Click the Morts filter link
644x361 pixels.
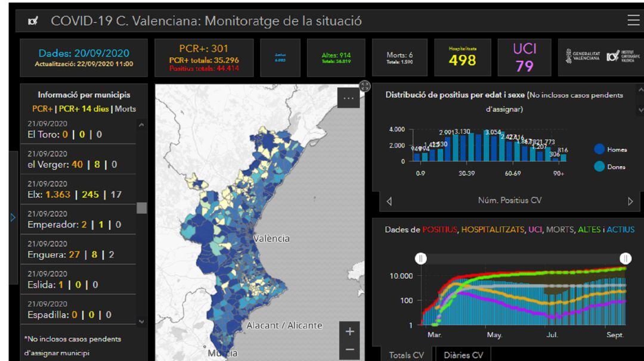click(125, 108)
